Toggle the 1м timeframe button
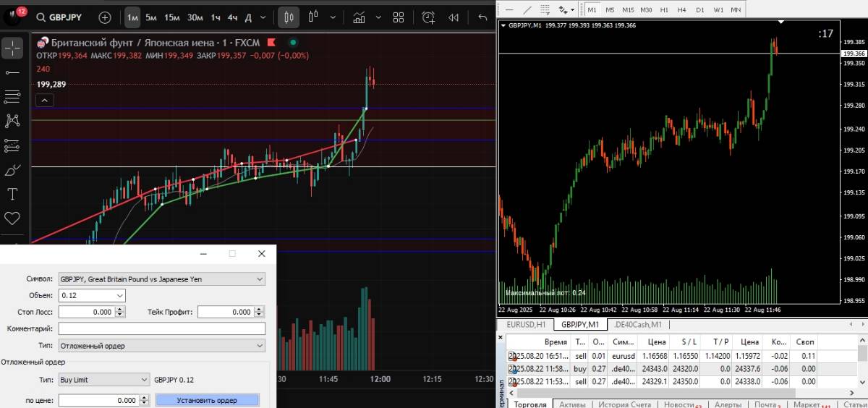Screen dimensions: 868x408 point(132,17)
